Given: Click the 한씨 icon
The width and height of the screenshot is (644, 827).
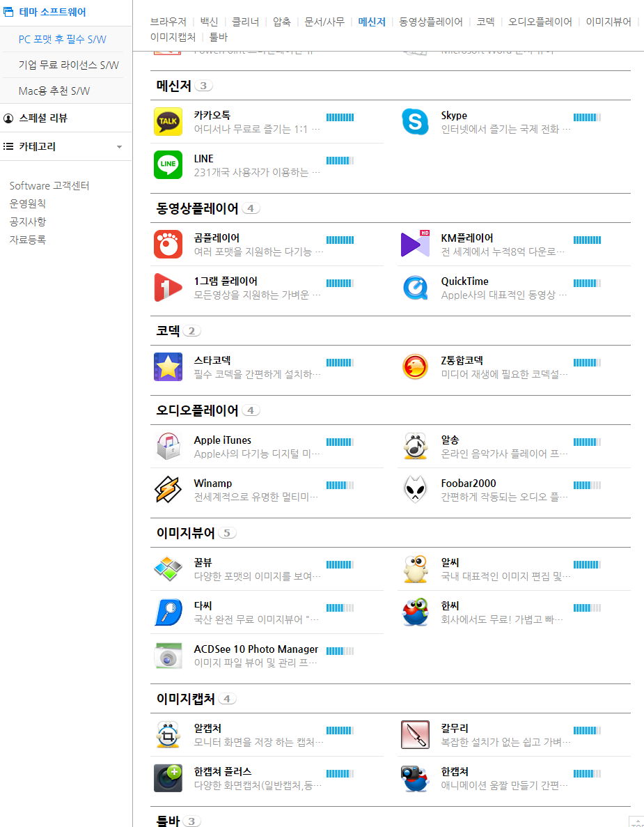Looking at the screenshot, I should coord(415,612).
